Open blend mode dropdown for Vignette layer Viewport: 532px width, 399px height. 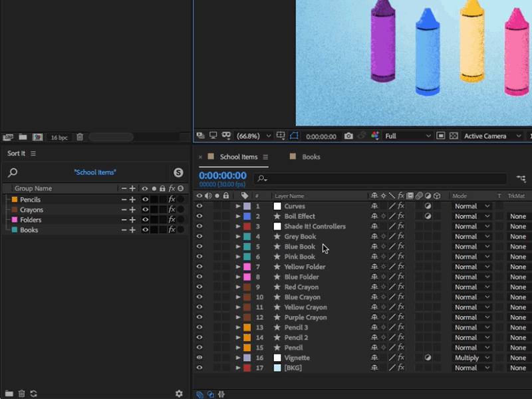[471, 358]
